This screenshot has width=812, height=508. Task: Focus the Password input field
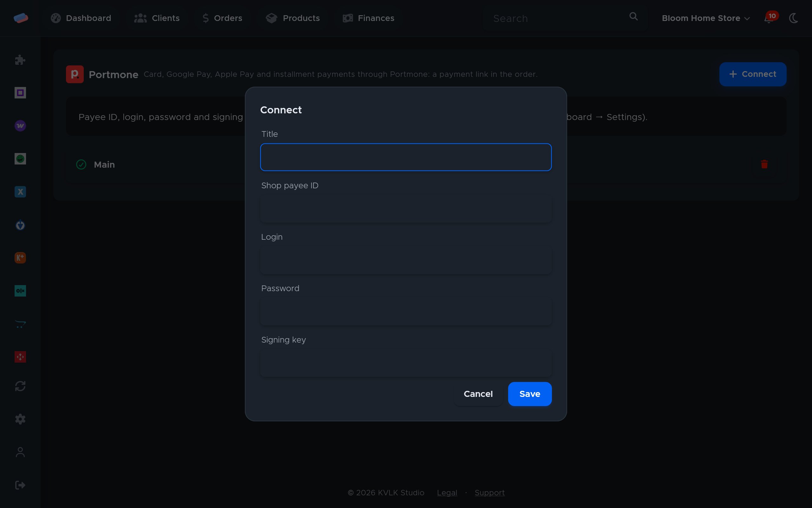pyautogui.click(x=406, y=311)
